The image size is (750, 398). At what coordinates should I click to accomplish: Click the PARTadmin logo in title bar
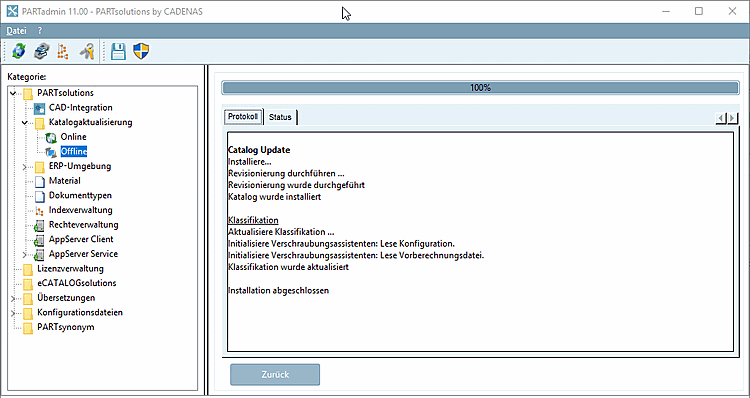11,11
